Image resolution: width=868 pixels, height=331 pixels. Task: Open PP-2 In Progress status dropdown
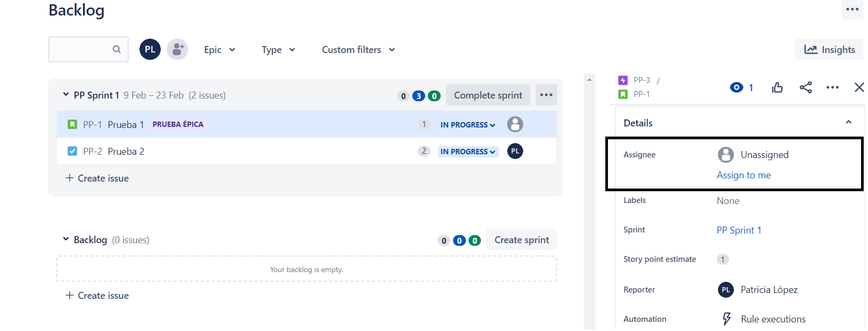tap(468, 152)
